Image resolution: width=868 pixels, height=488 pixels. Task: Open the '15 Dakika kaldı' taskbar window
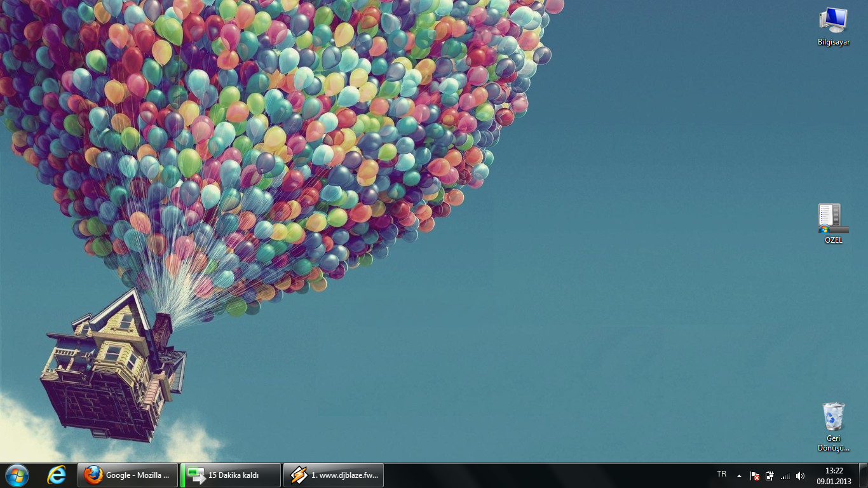click(231, 475)
